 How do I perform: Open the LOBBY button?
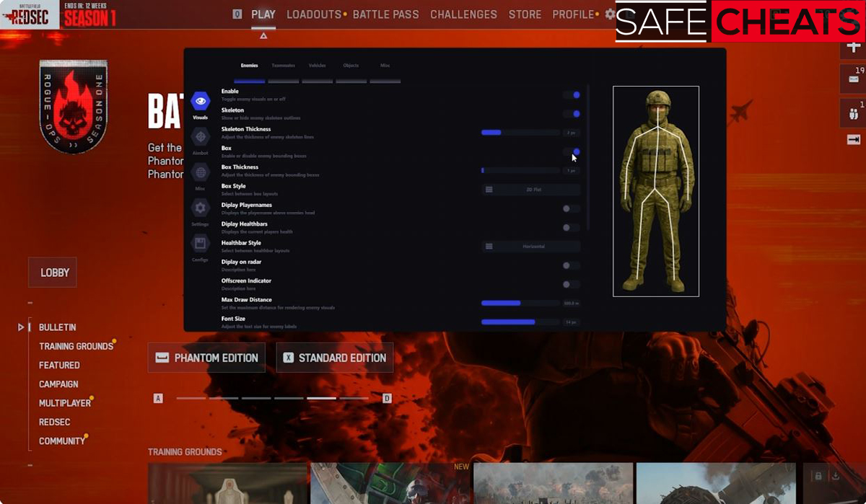tap(52, 272)
